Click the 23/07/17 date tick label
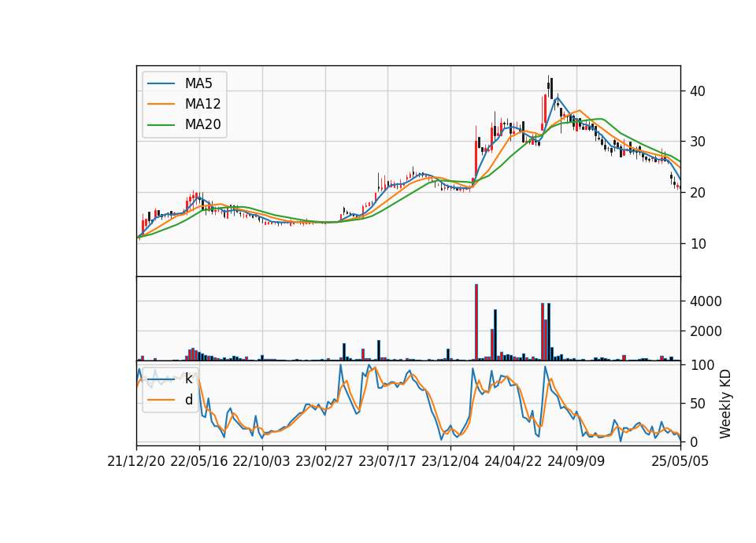Screen dimensions: 756x543 coord(387,461)
